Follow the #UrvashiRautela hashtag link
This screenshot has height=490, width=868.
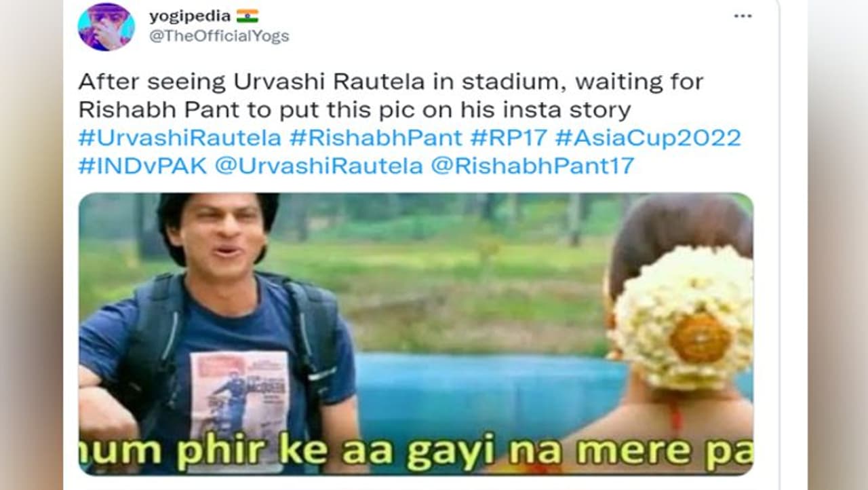click(180, 138)
